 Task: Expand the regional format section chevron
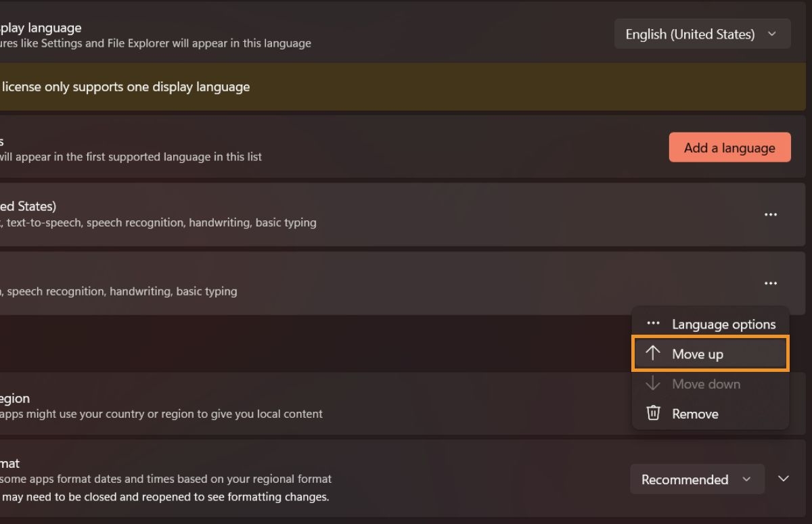pyautogui.click(x=784, y=478)
